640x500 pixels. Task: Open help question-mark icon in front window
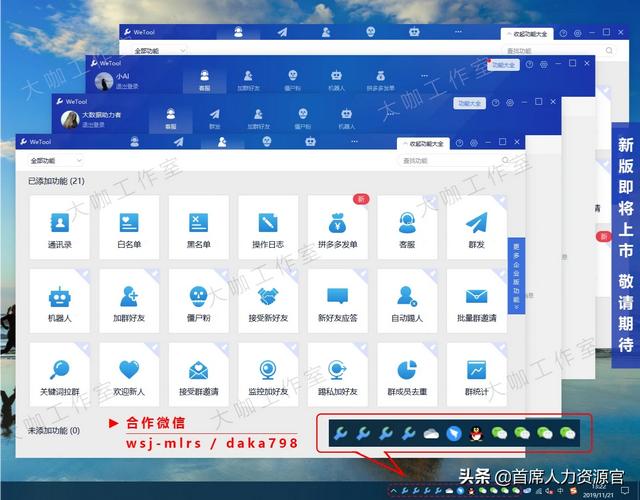(459, 143)
